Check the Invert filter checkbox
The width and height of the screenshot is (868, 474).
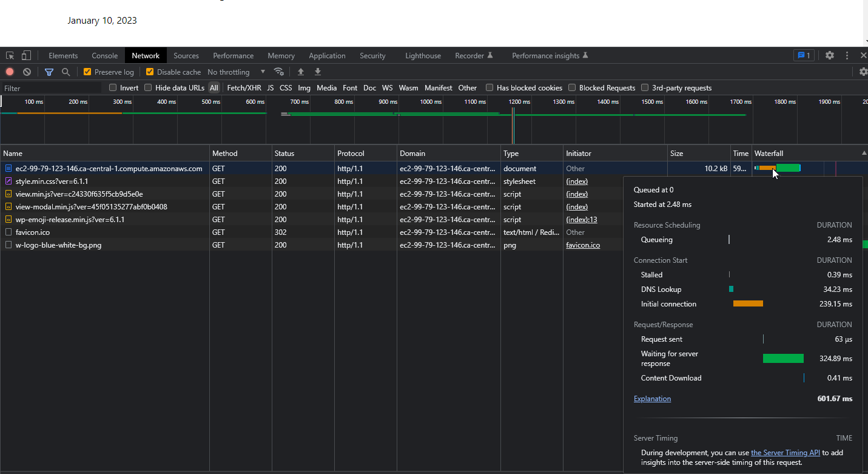click(x=113, y=87)
